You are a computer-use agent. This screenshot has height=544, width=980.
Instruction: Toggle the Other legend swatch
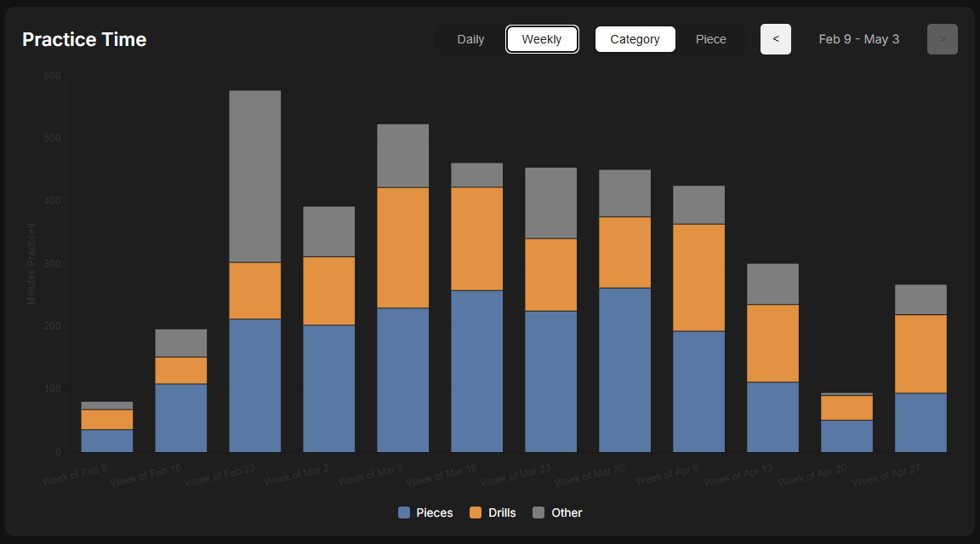coord(538,513)
